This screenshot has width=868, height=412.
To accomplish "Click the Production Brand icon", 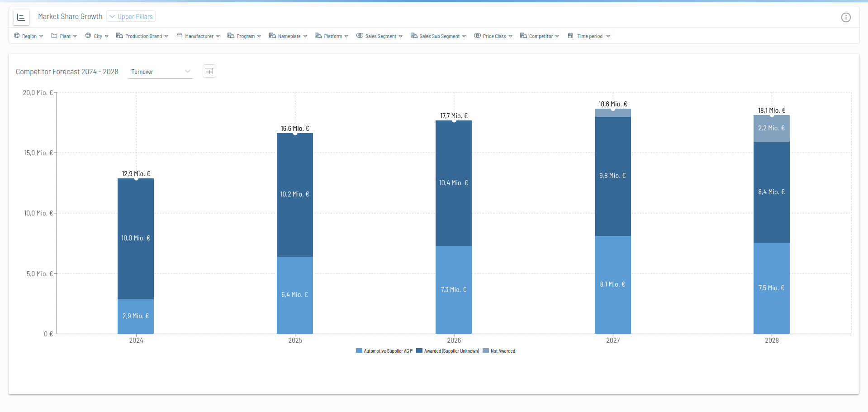I will click(x=119, y=36).
